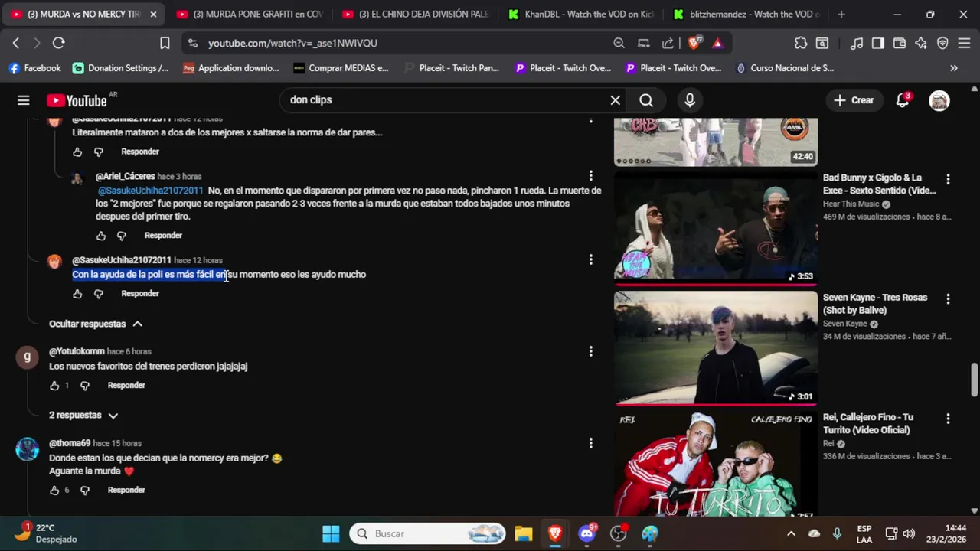The height and width of the screenshot is (551, 980).
Task: Reply to Ariel_Cáceres comment
Action: coord(163,236)
